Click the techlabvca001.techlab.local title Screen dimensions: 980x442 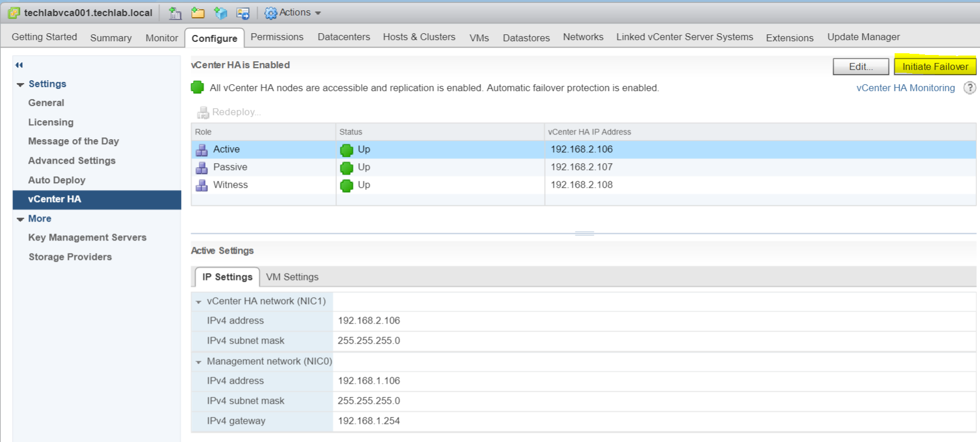coord(88,13)
